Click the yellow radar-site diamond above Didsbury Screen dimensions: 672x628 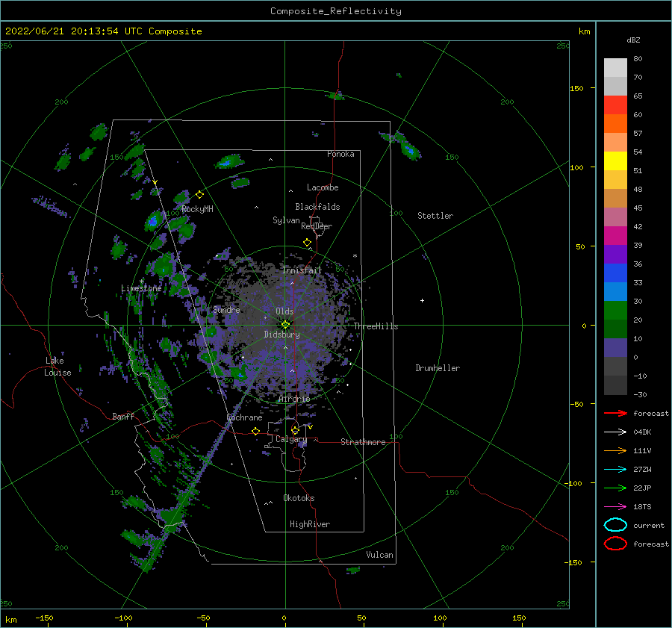click(285, 325)
